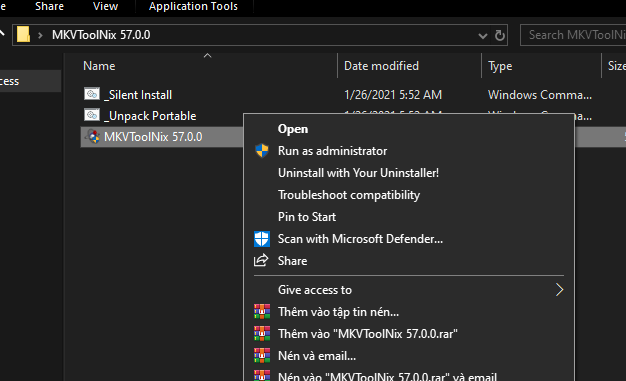
Task: Refresh the current folder view
Action: point(499,35)
